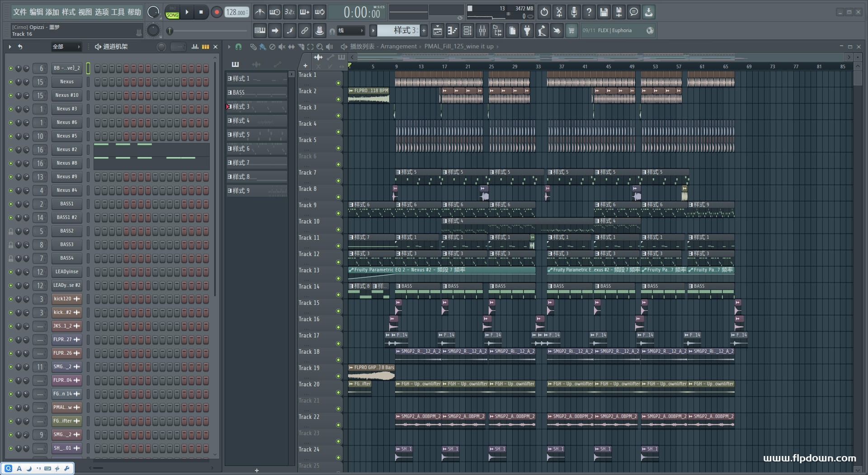The width and height of the screenshot is (868, 475).
Task: Open the 工具 menu
Action: click(118, 12)
